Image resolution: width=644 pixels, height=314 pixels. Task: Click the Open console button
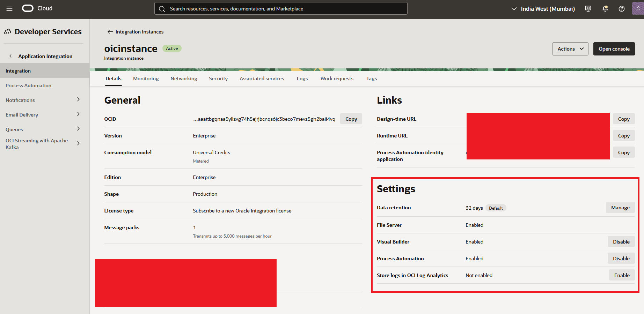click(614, 49)
